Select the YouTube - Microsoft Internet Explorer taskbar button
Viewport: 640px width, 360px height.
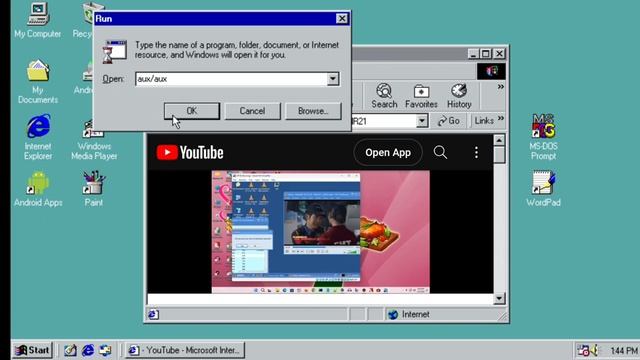coord(184,350)
